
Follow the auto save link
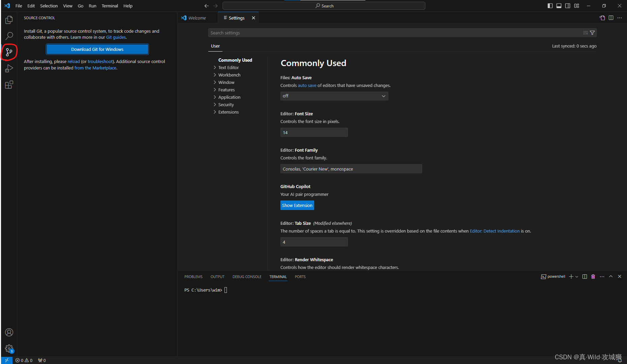[x=307, y=86]
